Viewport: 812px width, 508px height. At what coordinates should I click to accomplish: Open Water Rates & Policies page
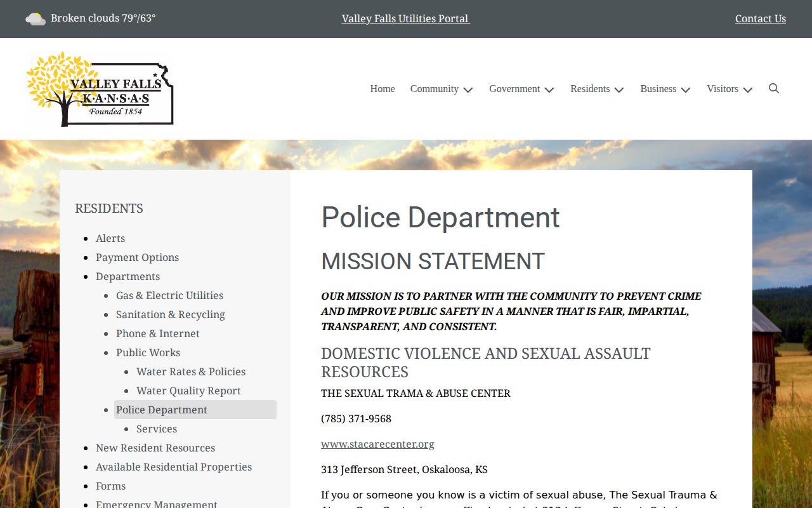point(191,371)
